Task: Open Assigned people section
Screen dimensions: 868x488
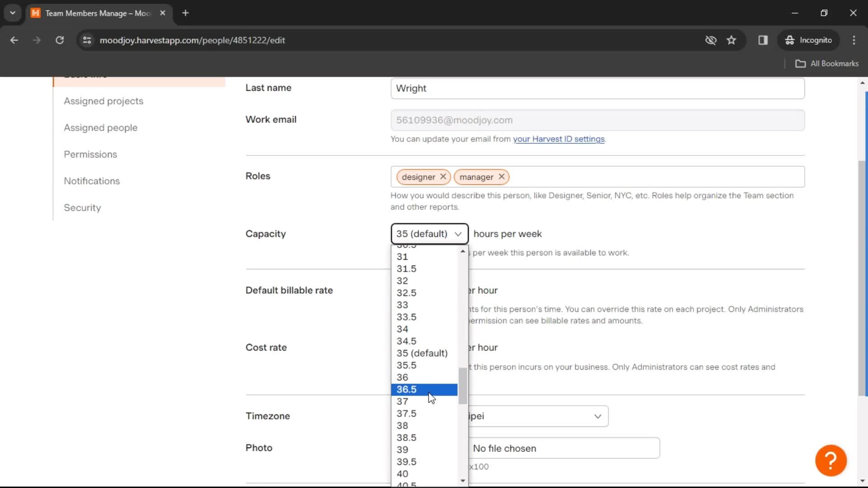Action: [100, 128]
